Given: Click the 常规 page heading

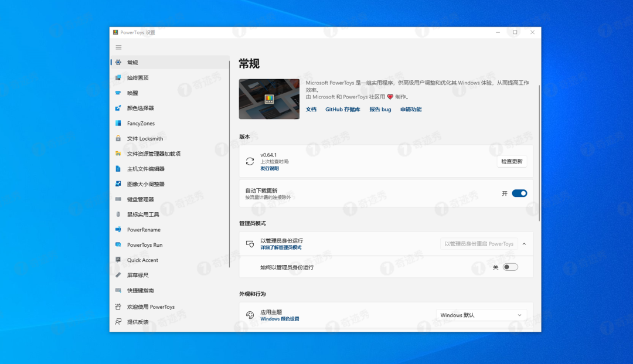Looking at the screenshot, I should 249,64.
